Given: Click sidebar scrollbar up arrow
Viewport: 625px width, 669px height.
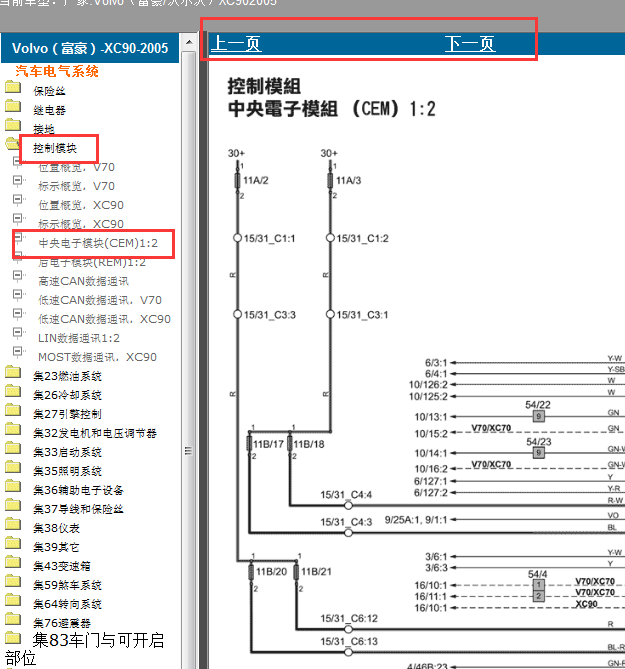Looking at the screenshot, I should 189,42.
